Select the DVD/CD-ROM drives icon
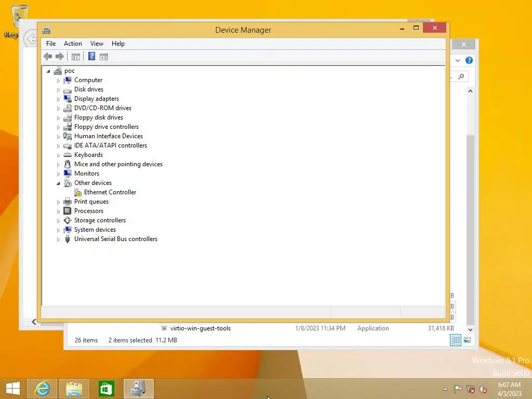 pyautogui.click(x=68, y=108)
